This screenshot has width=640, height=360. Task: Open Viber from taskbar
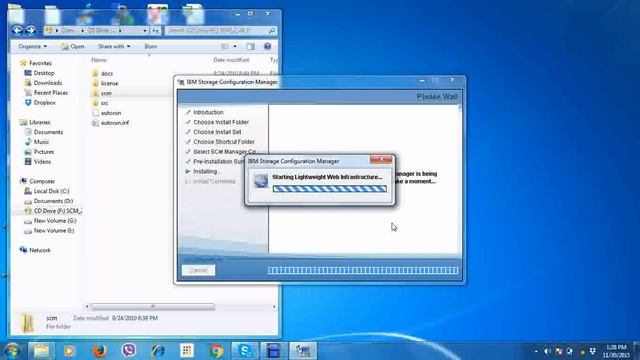129,351
